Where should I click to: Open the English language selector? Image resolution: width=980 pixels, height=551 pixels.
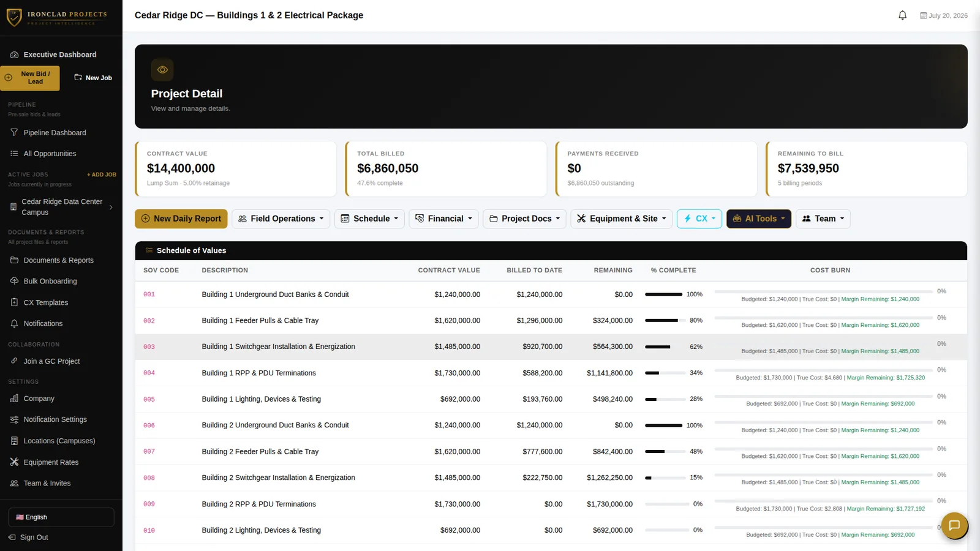[x=61, y=517]
